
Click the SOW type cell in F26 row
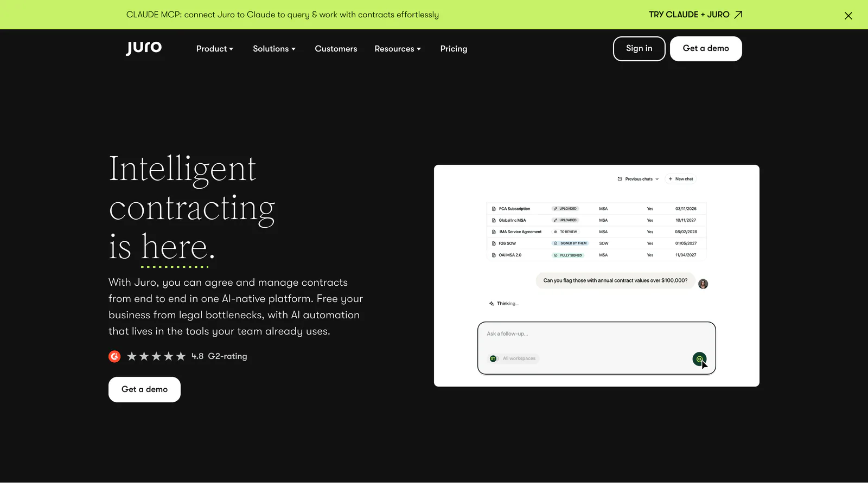(x=604, y=243)
